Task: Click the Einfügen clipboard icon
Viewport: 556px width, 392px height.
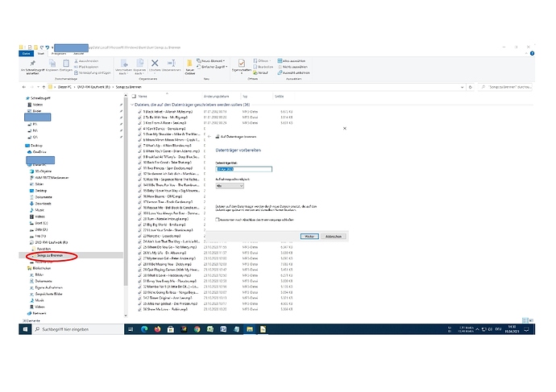Action: [x=66, y=64]
